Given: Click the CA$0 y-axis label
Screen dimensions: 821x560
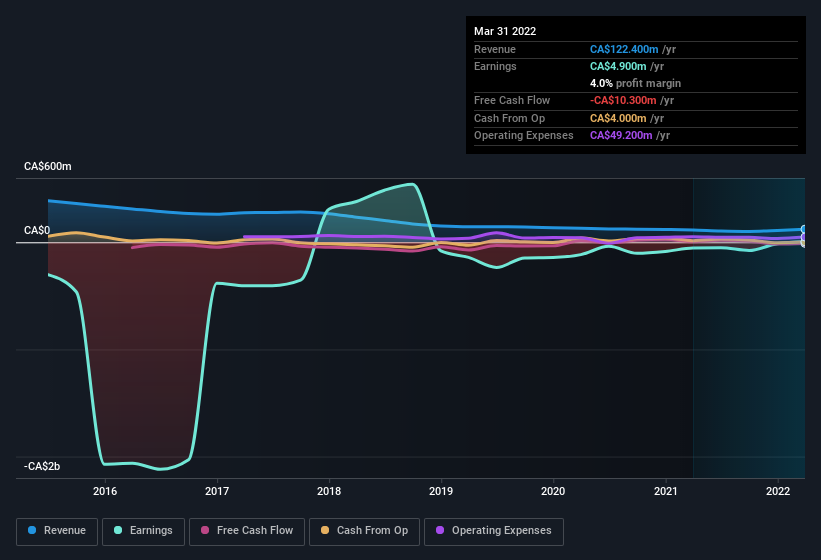Looking at the screenshot, I should (37, 230).
